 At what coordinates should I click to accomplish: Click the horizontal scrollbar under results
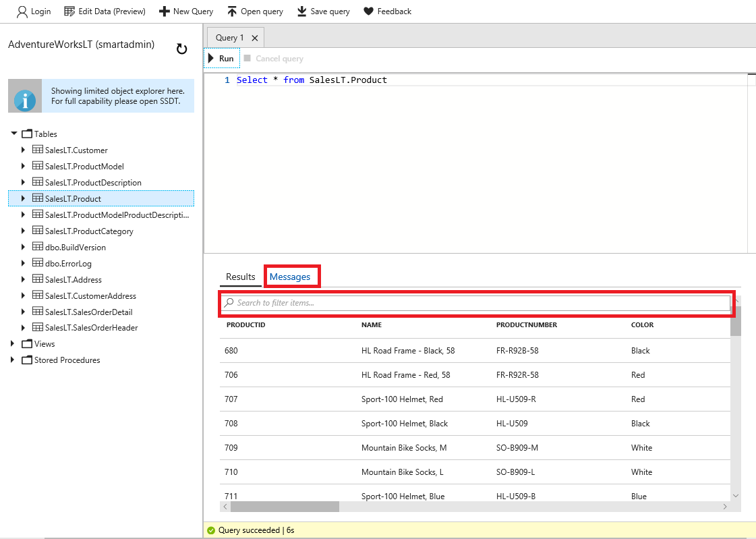(x=285, y=506)
